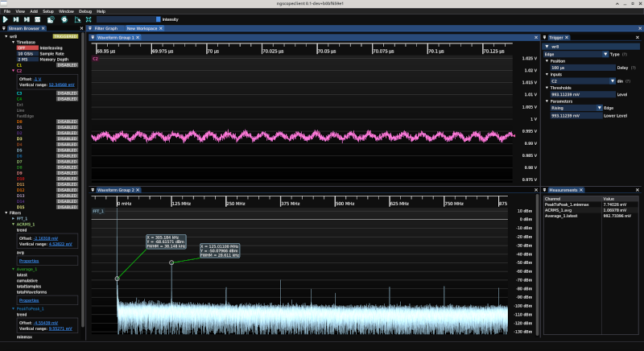The image size is (644, 351).
Task: Open the Waveform Group 2 dock menu icon
Action: click(93, 190)
